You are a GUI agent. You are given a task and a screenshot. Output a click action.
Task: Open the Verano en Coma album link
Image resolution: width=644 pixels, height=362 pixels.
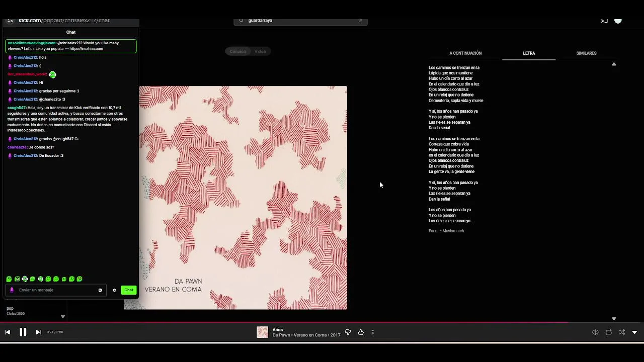pyautogui.click(x=310, y=335)
